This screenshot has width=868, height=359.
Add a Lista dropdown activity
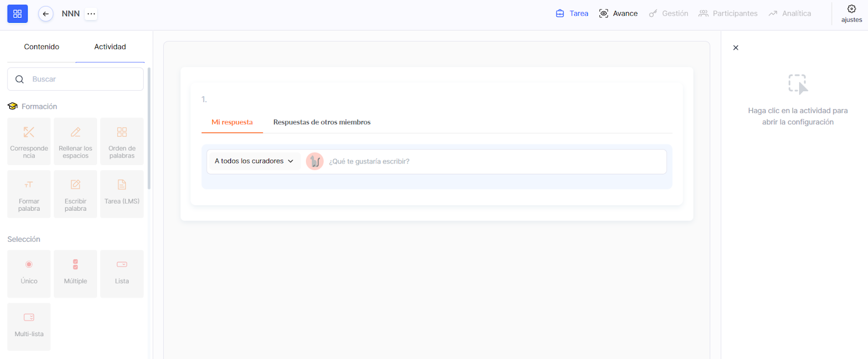coord(122,273)
